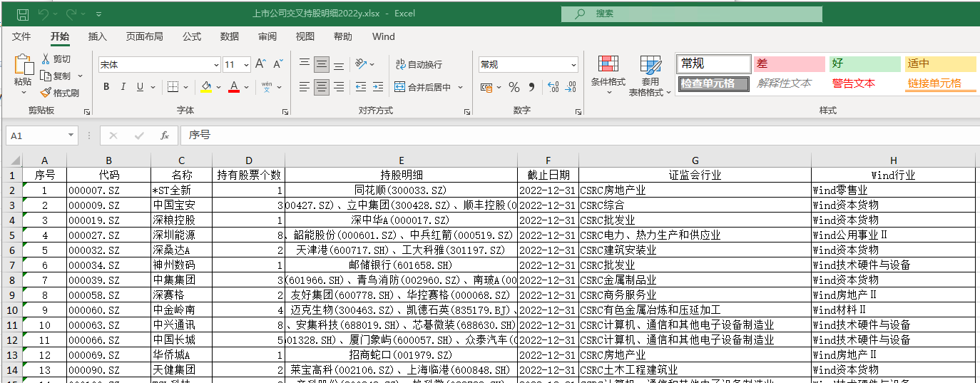
Task: Click the Percent Style icon
Action: click(514, 87)
